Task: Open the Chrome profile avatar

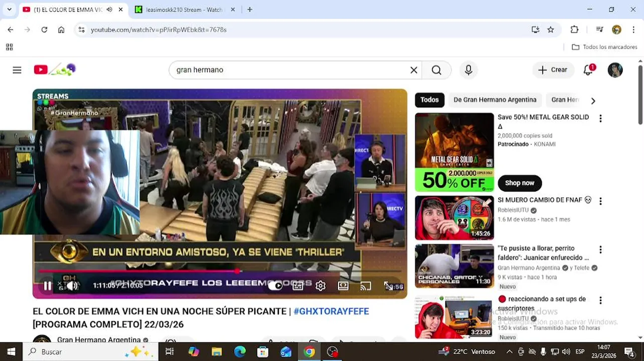Action: (x=616, y=30)
